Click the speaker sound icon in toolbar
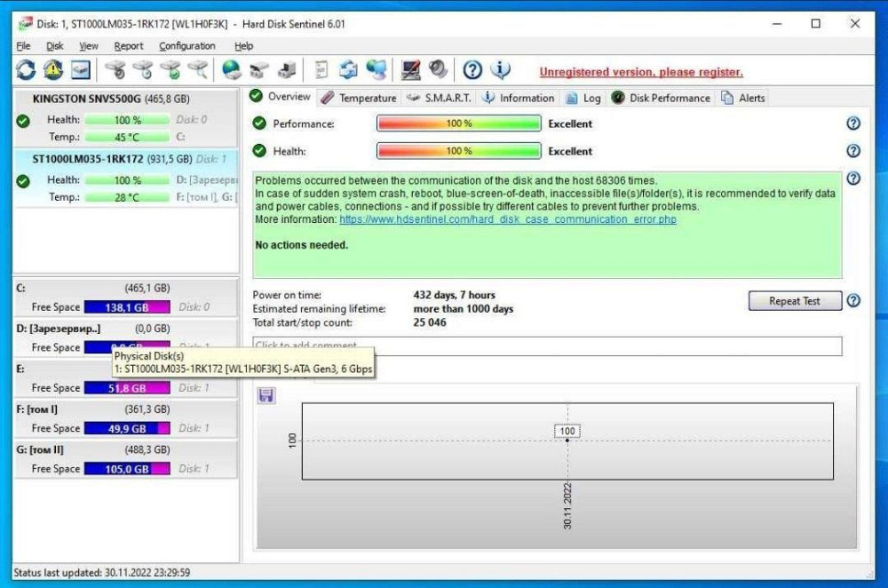The height and width of the screenshot is (588, 888). pos(438,69)
